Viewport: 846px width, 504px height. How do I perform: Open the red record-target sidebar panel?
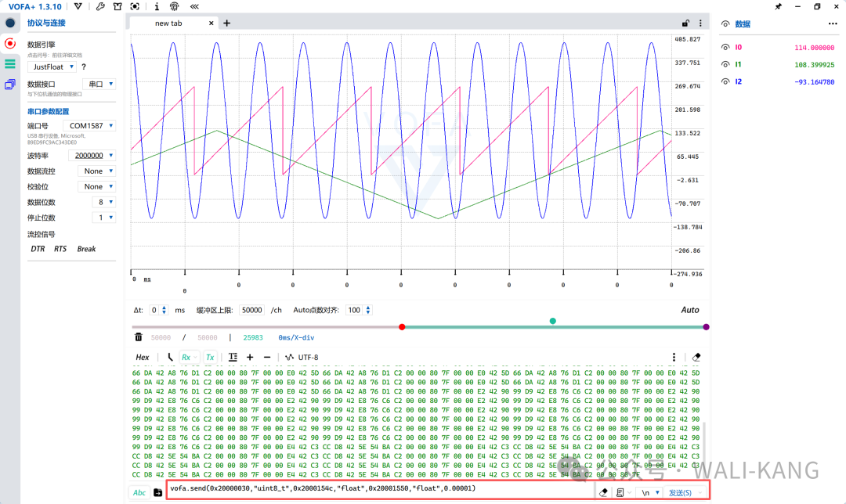(10, 44)
